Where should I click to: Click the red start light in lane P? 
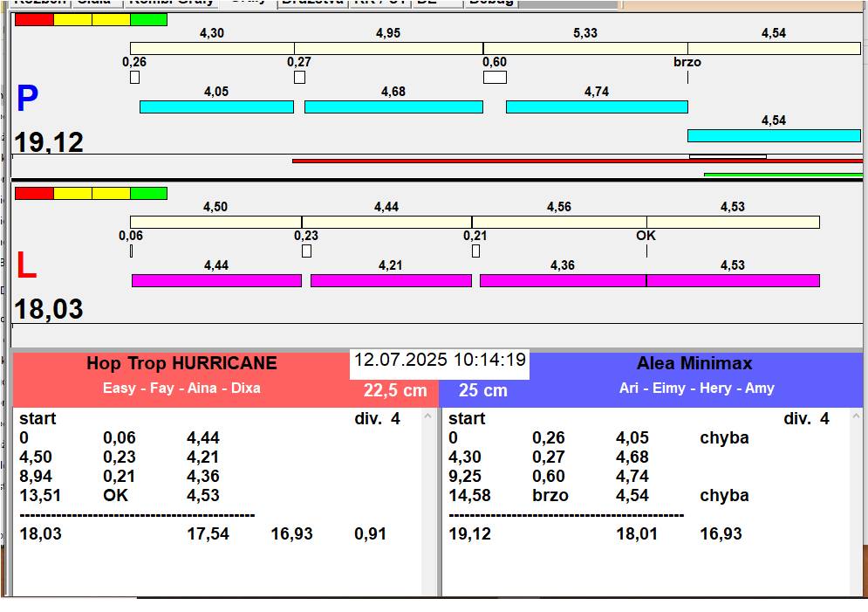34,20
